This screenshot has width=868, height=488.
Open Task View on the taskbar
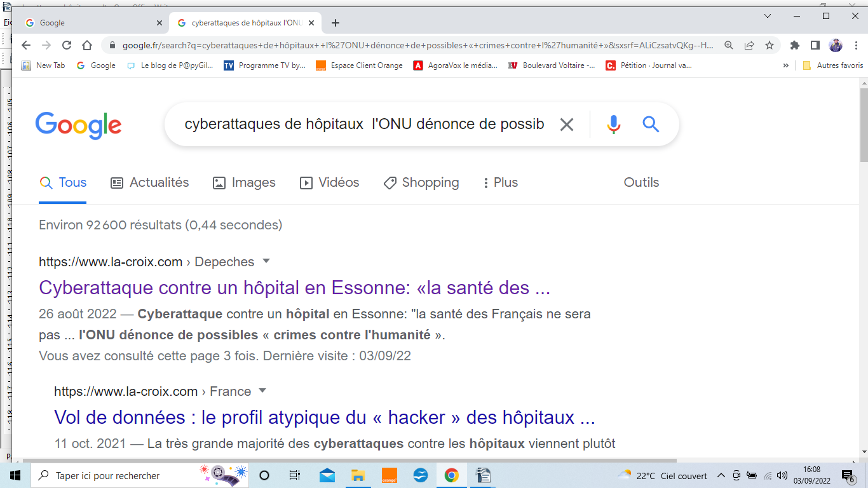(295, 475)
